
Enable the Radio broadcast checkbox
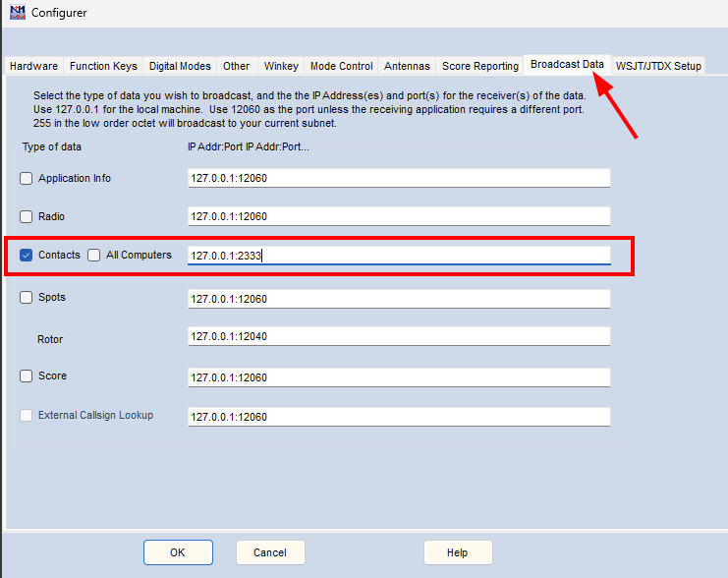[x=27, y=216]
